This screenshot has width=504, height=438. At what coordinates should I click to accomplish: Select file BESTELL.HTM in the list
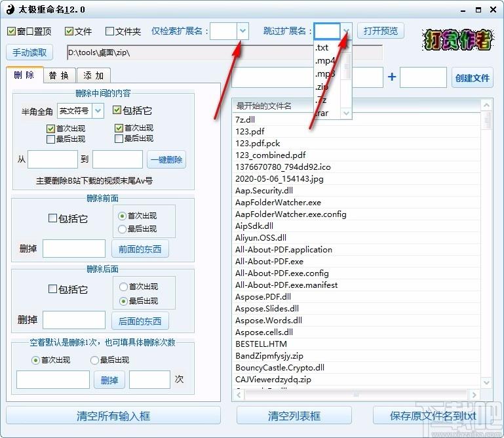pos(357,344)
